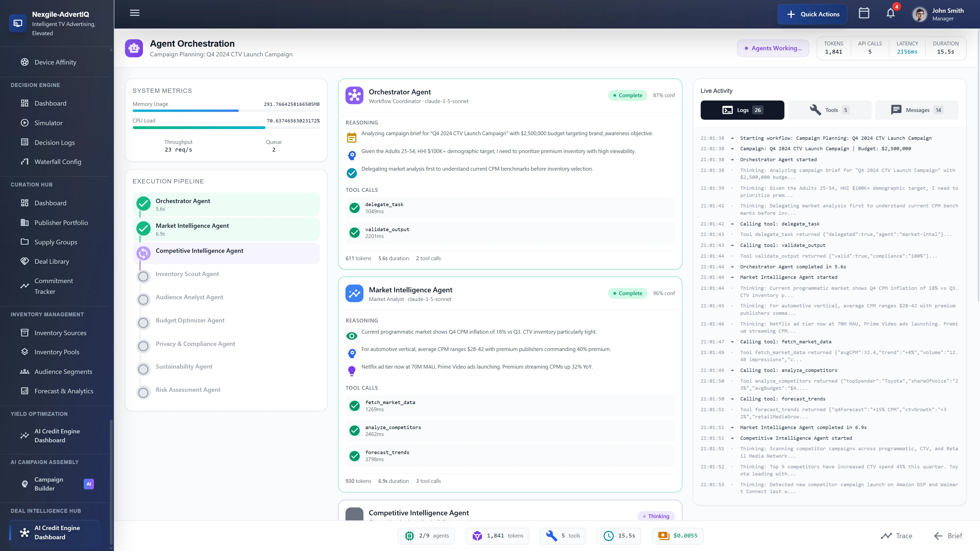
Task: Expand the fetch_market_data tool call row
Action: pos(510,406)
